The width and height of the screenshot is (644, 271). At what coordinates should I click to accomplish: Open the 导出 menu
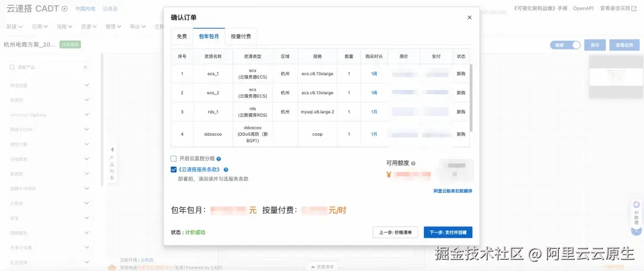tap(138, 27)
